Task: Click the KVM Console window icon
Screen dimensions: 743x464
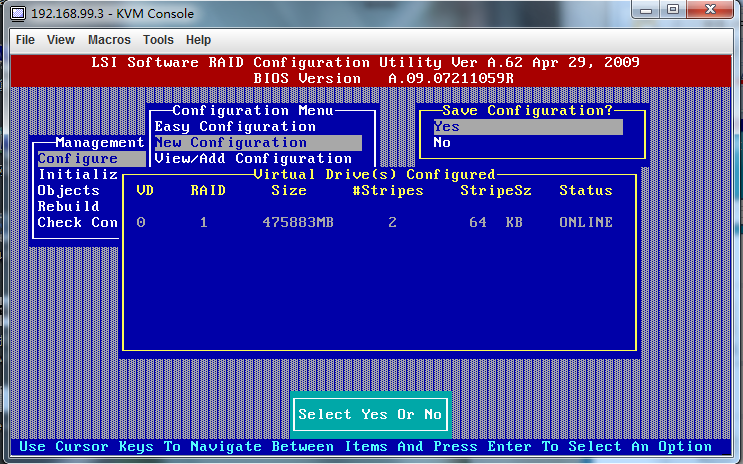Action: tap(18, 13)
